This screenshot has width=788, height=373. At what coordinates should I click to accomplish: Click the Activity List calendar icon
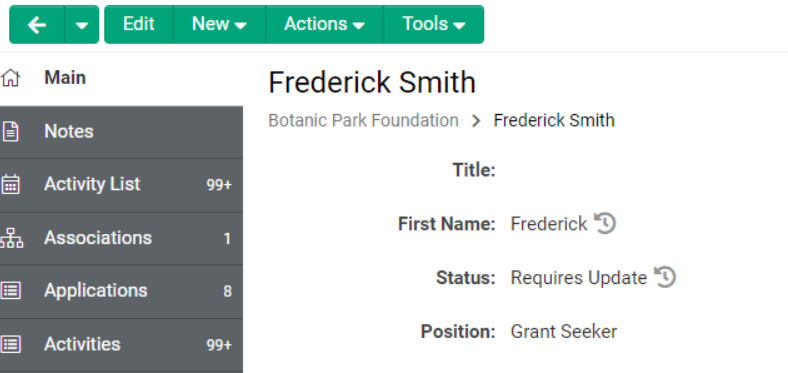pos(11,184)
